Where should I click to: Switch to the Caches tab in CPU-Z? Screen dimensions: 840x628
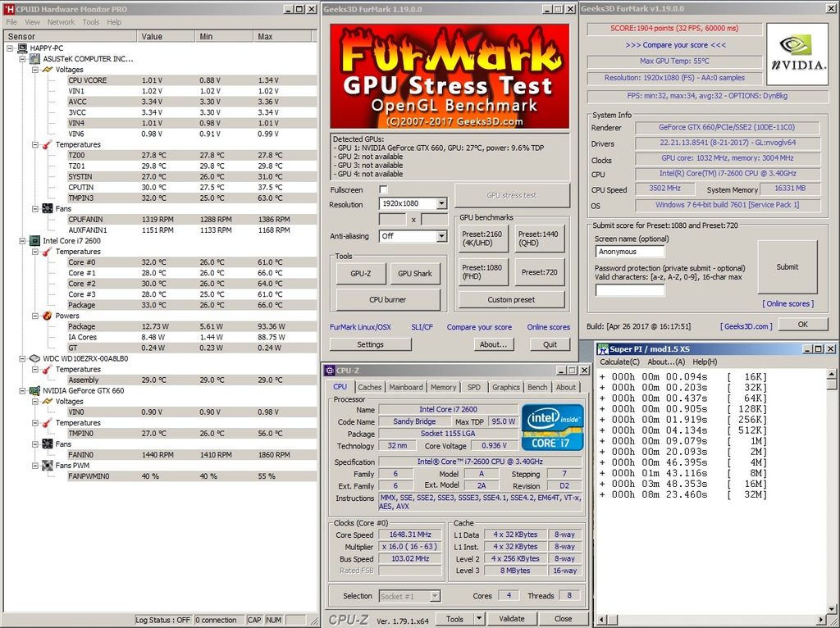pyautogui.click(x=370, y=387)
